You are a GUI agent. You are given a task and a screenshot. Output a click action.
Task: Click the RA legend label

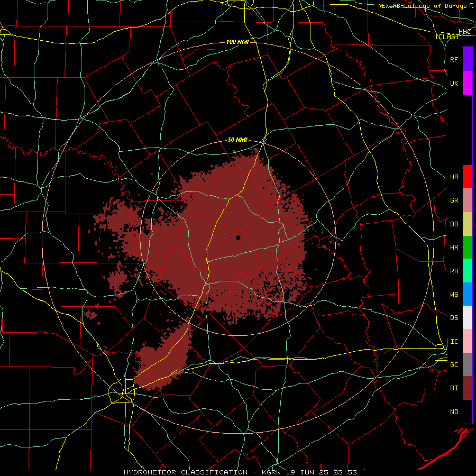pos(454,271)
